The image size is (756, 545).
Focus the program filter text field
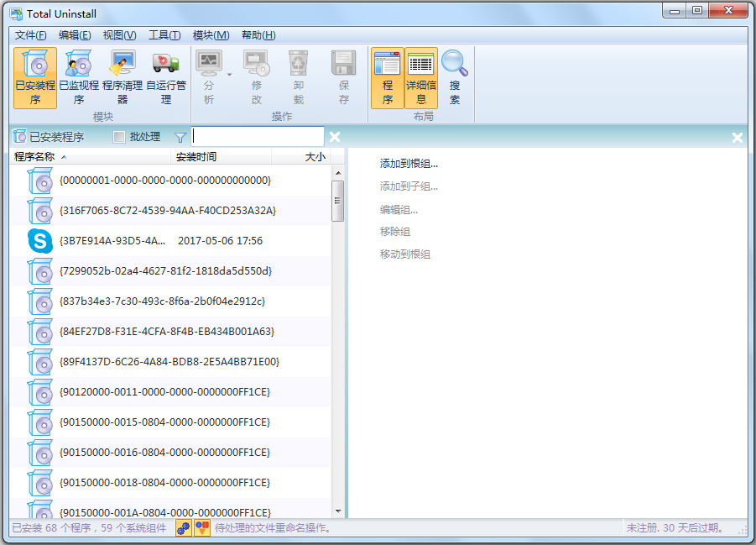coord(258,137)
